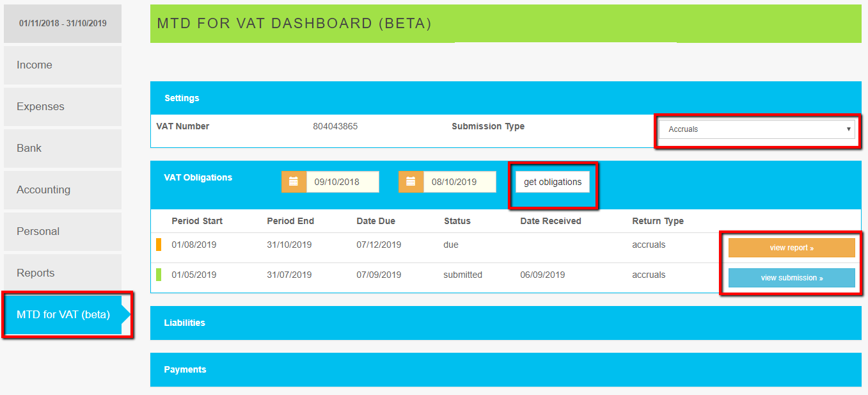Click calendar icon beside 09/10/2018 date
The height and width of the screenshot is (395, 868).
(294, 182)
